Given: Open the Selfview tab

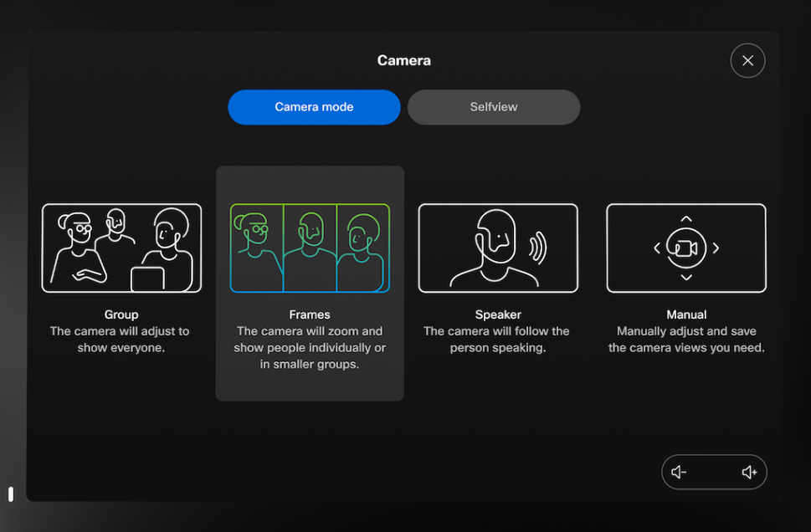Looking at the screenshot, I should point(494,107).
